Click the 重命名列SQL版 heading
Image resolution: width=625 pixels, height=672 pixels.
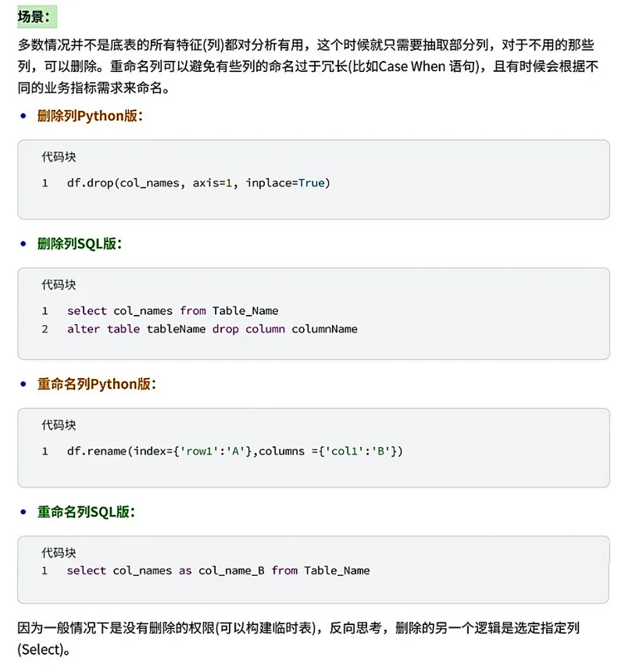pyautogui.click(x=86, y=512)
